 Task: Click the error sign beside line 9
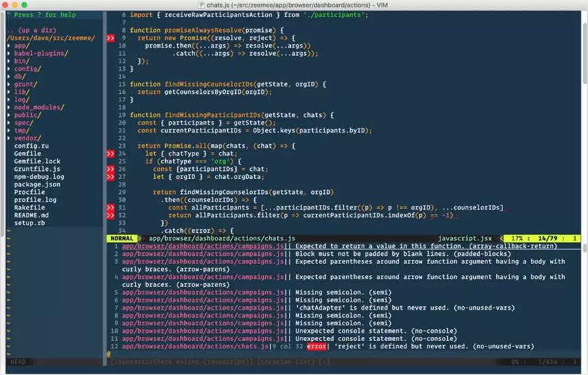click(x=110, y=39)
